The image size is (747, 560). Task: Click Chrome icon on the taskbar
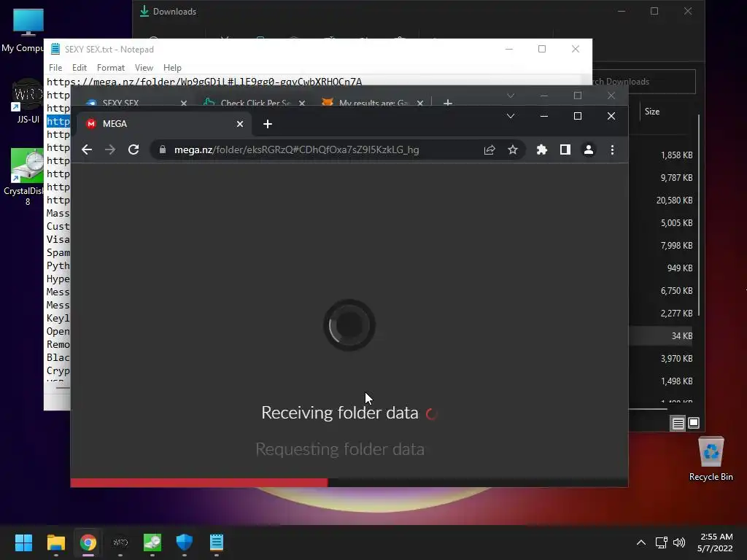pyautogui.click(x=88, y=542)
